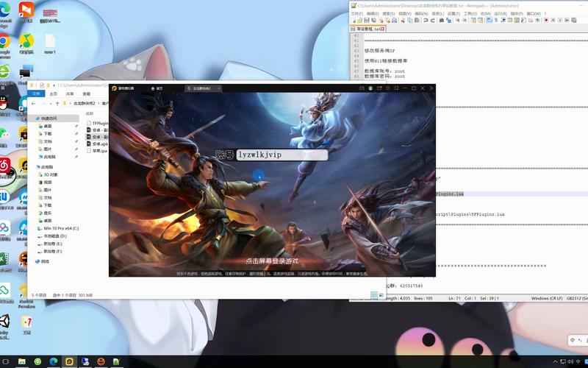Click Notepad++ play macro icon
The image size is (588, 368).
(560, 21)
